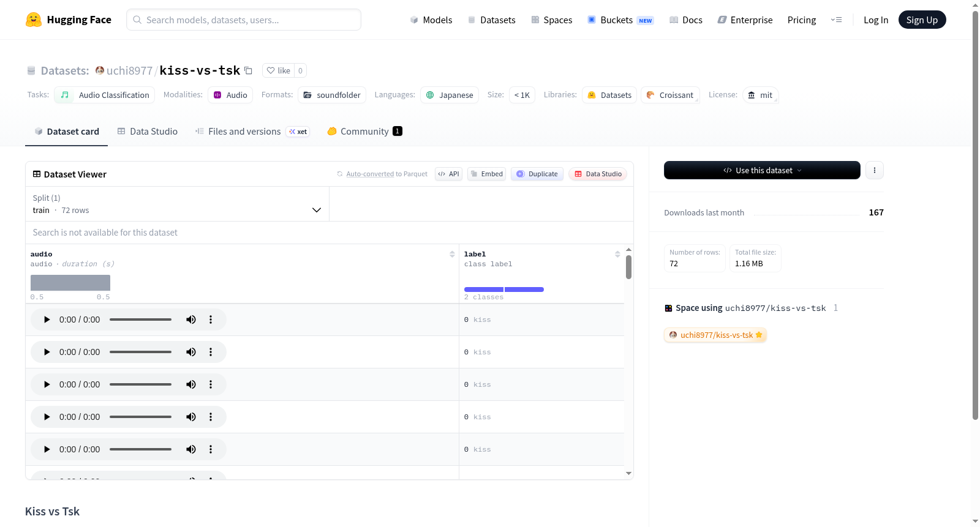Open the Community tab
Viewport: 980px width, 527px height.
(x=364, y=131)
